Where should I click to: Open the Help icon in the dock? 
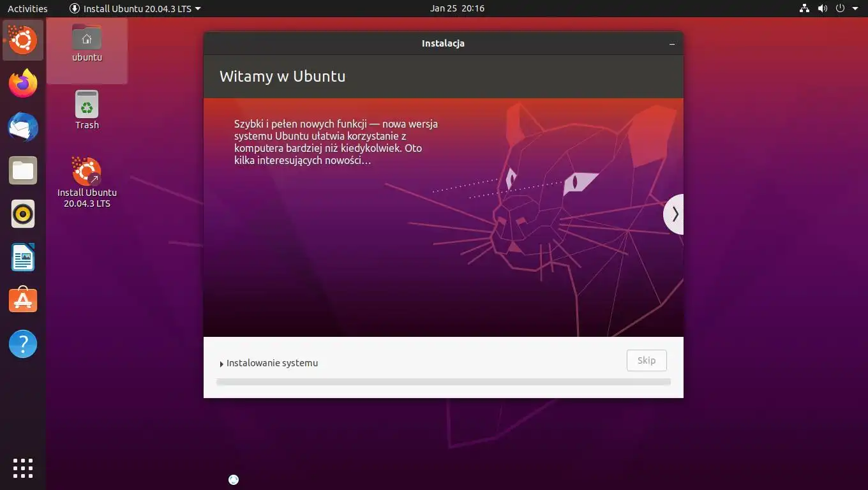point(23,344)
